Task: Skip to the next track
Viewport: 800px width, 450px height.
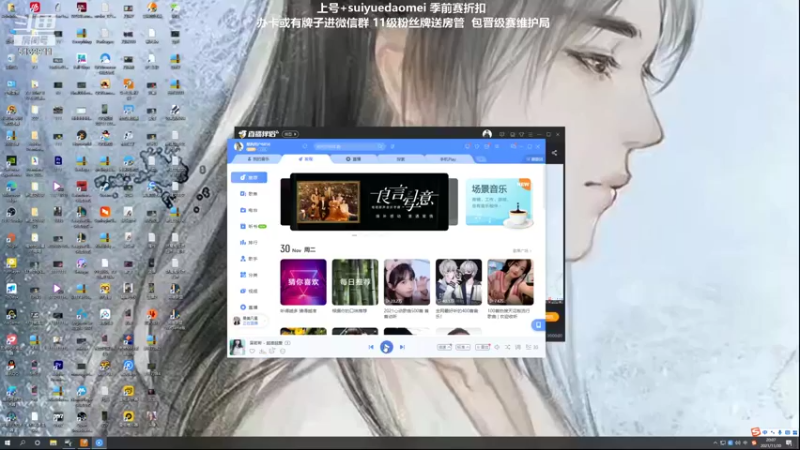Action: pos(402,347)
